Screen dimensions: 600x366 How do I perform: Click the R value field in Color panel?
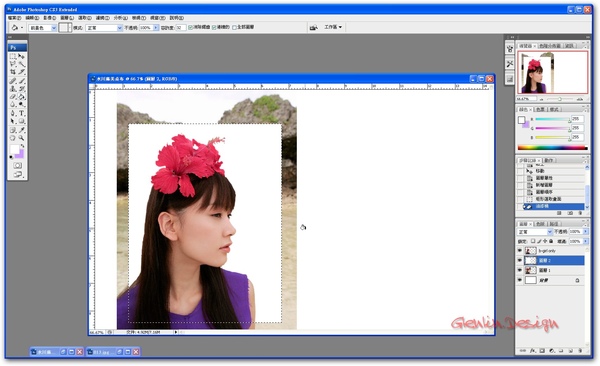pyautogui.click(x=577, y=119)
